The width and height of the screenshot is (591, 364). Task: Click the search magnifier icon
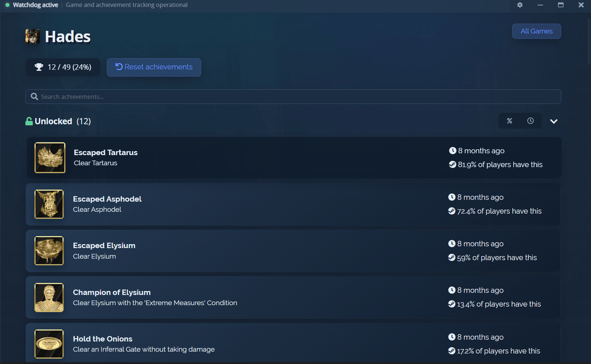pos(35,97)
